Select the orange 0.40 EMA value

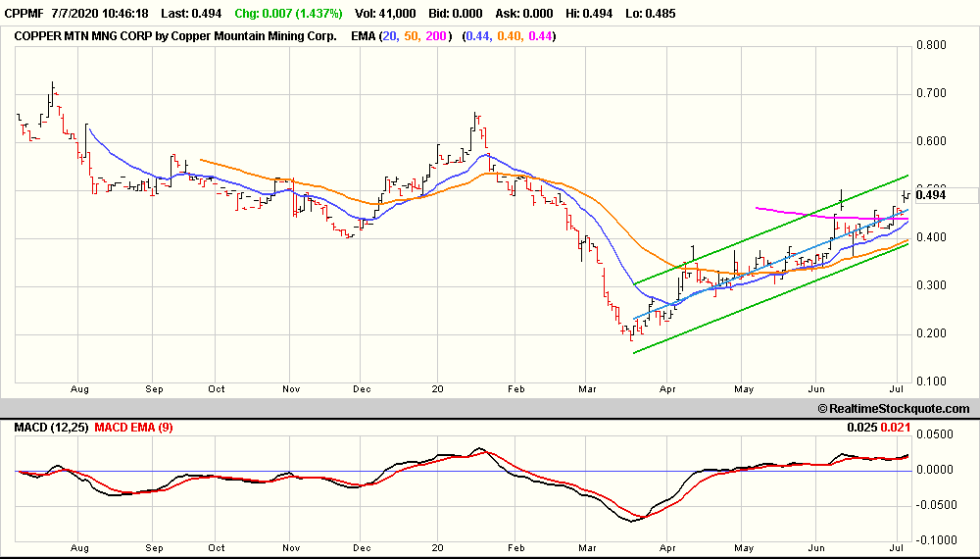[x=510, y=36]
